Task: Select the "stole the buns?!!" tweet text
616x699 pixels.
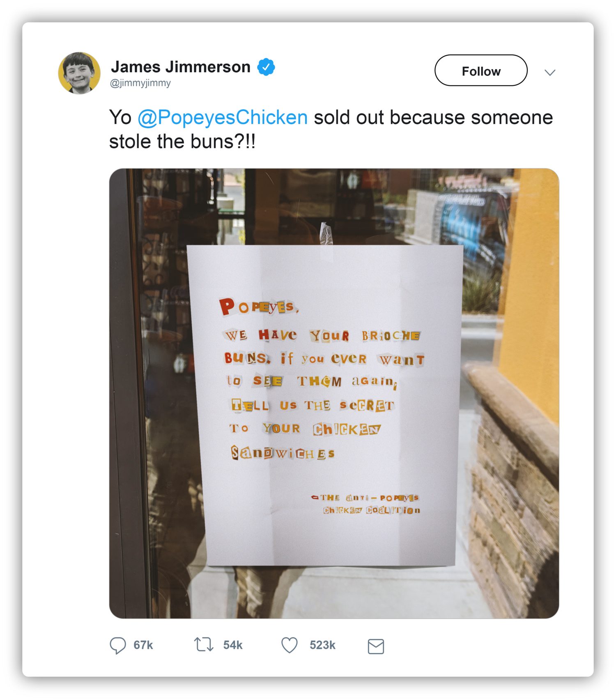Action: [182, 142]
